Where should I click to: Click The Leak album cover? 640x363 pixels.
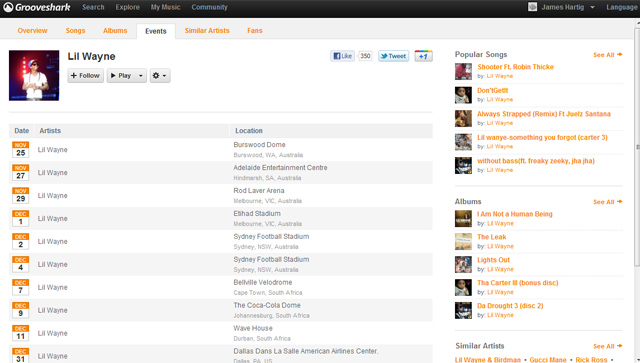(x=463, y=241)
